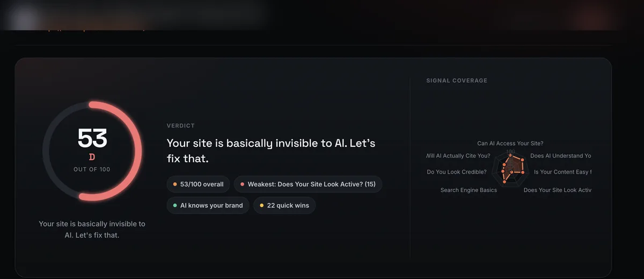Click the "Can AI Access Your Site?" radar label
The width and height of the screenshot is (644, 279).
tap(510, 144)
